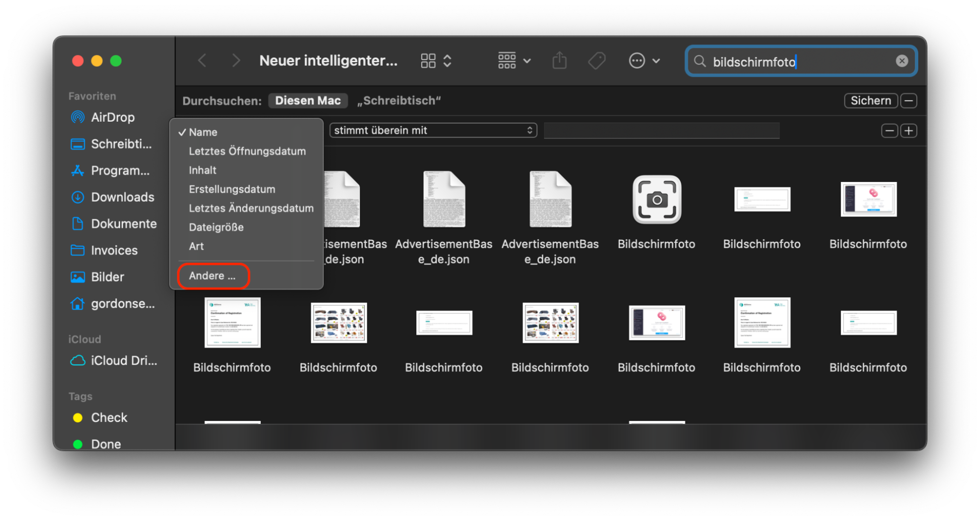Choose Letztes Änderungsdatum from the menu
Screen dimensions: 980x521
coord(251,208)
